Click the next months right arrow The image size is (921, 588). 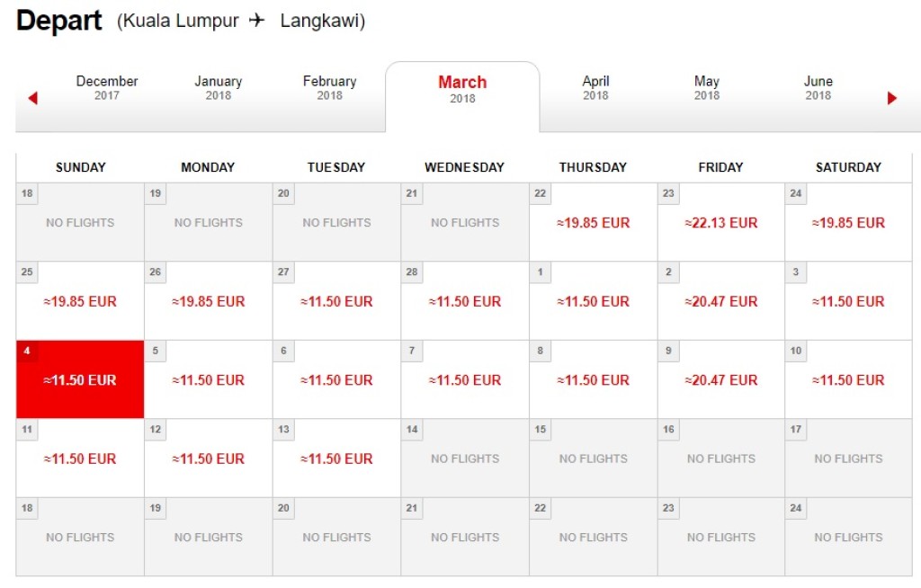[892, 98]
